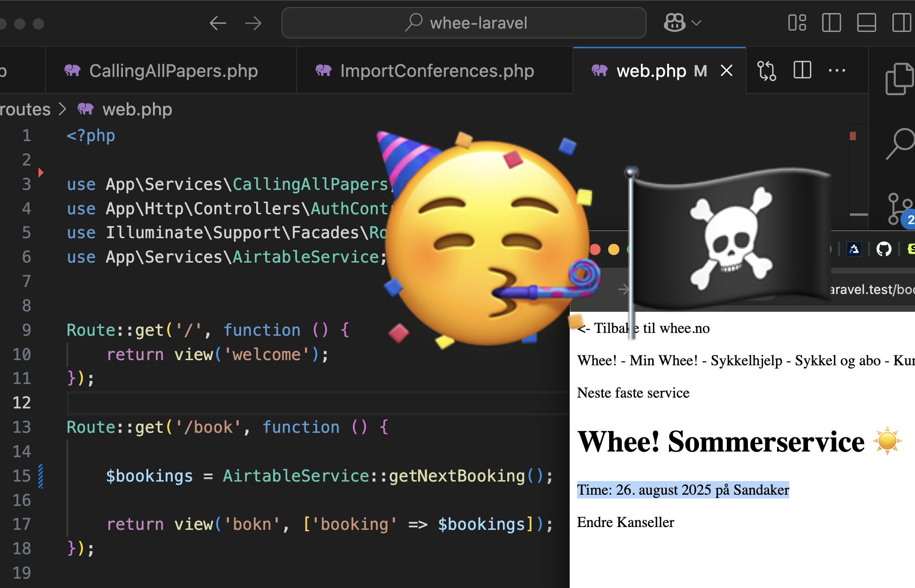Click line number 9 in the gutter
Viewport: 915px width, 588px height.
pyautogui.click(x=27, y=330)
